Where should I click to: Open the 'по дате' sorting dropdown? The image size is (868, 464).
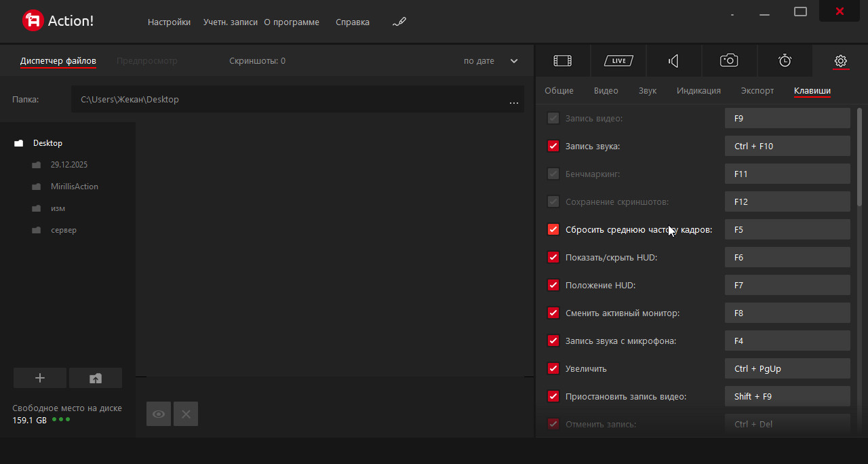513,61
